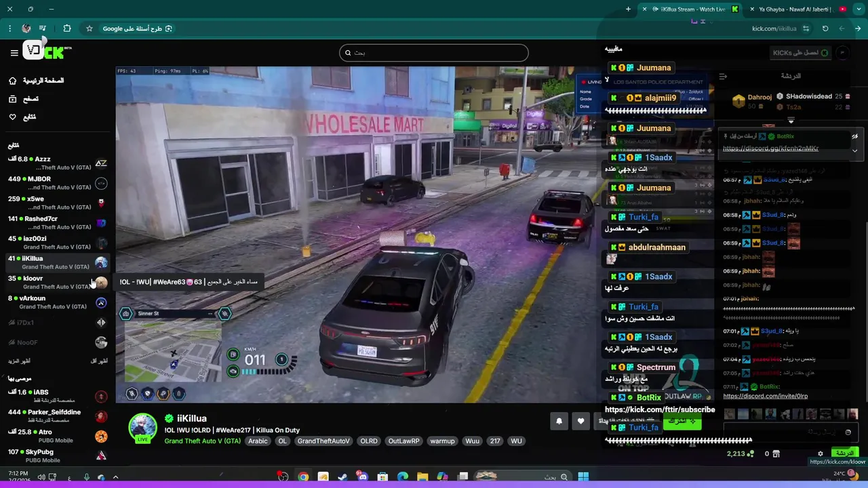Open SkyPubg recommended channel
868x488 pixels.
click(57, 455)
